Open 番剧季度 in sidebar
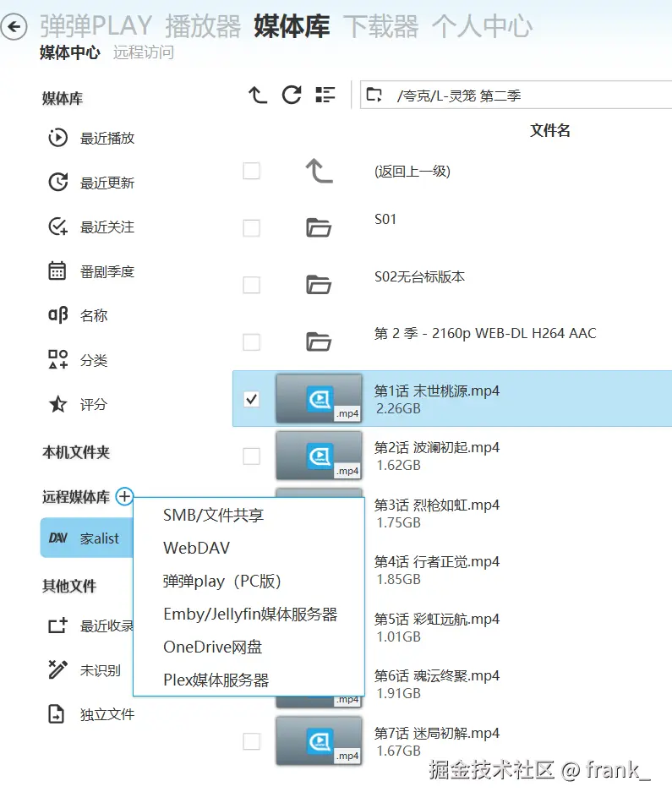This screenshot has width=672, height=803. click(107, 271)
